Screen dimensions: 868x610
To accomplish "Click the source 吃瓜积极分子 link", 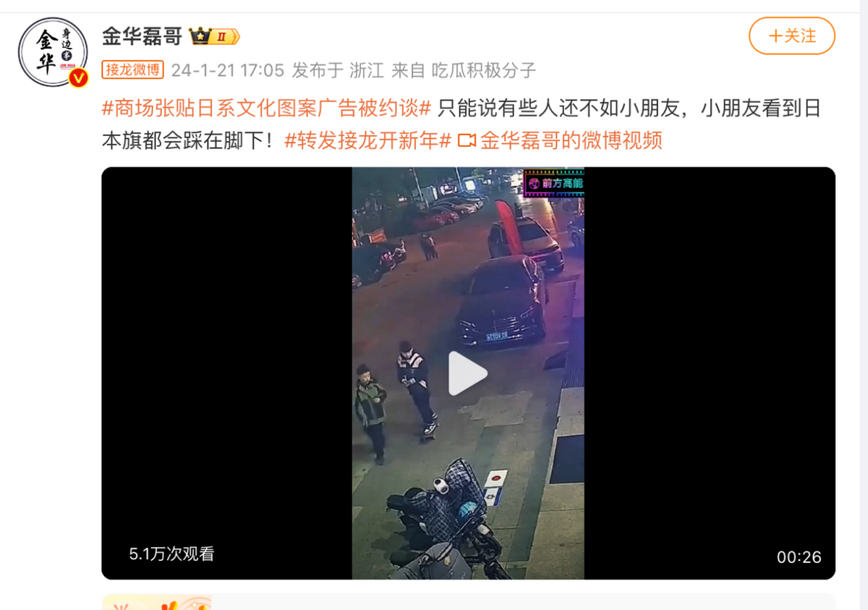I will click(x=484, y=70).
